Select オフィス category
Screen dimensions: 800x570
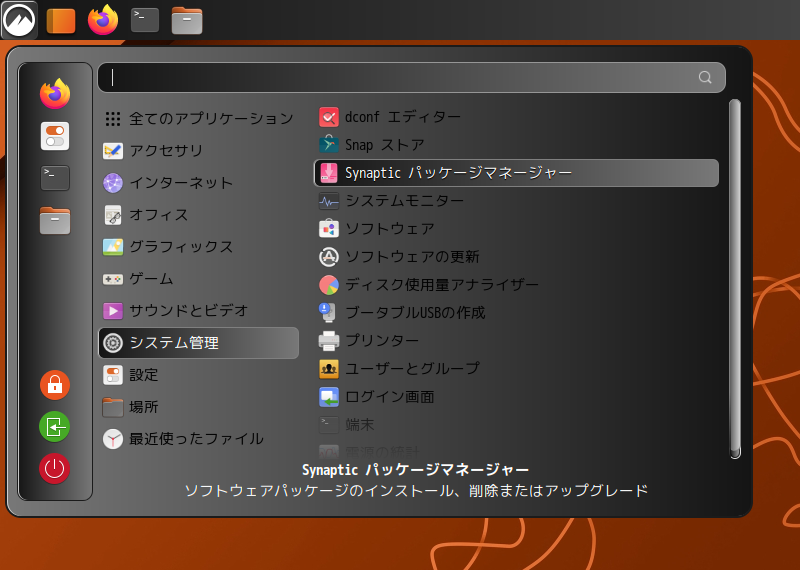(x=198, y=215)
